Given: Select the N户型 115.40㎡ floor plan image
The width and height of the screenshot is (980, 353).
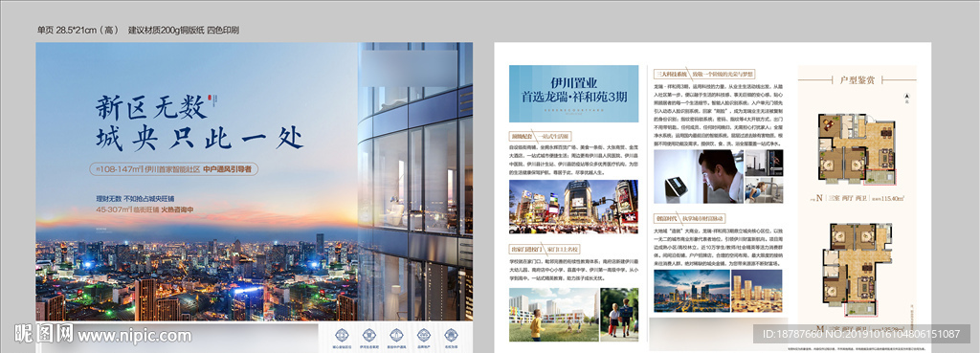Looking at the screenshot, I should click(857, 148).
